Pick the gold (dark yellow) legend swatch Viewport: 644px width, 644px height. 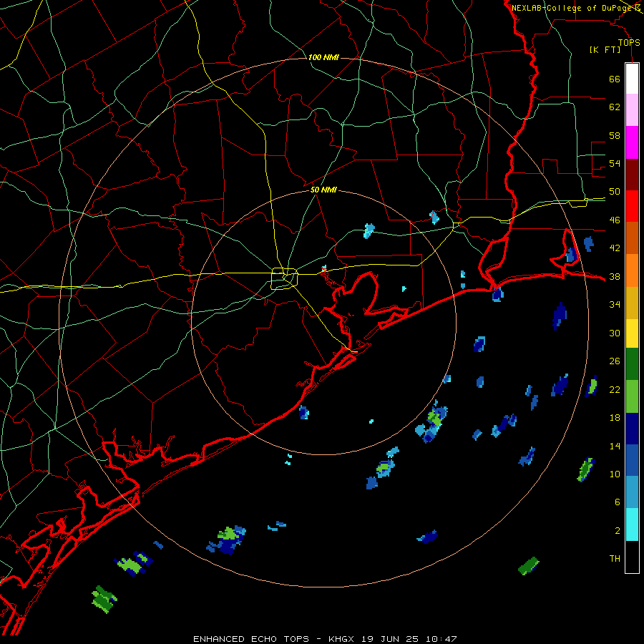632,303
